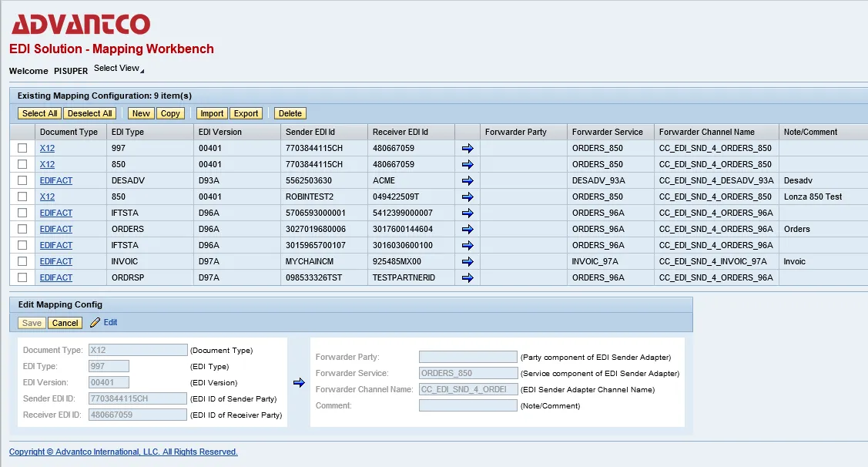The image size is (868, 467).
Task: Click the blue arrow in the ROBINTEST2 row
Action: (x=468, y=197)
